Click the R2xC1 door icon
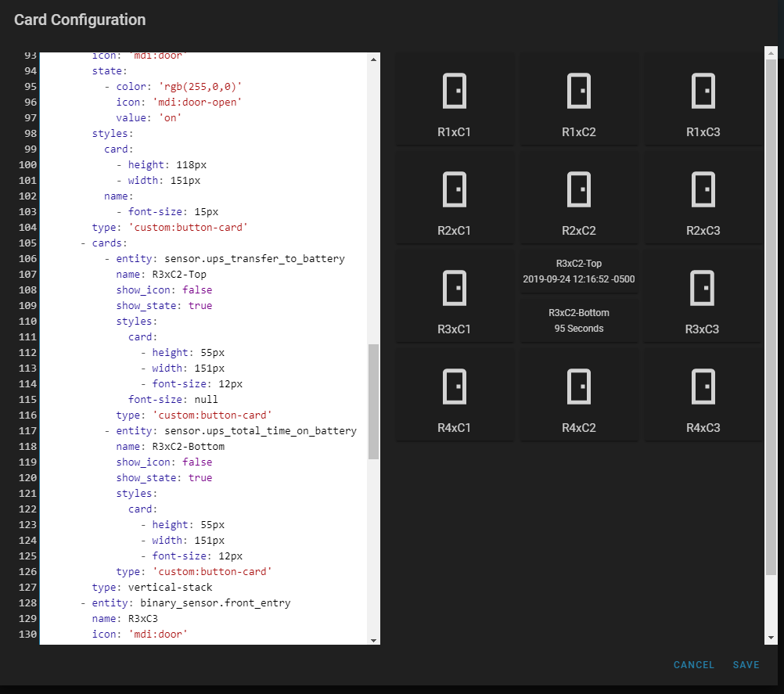Image resolution: width=784 pixels, height=694 pixels. click(x=455, y=189)
